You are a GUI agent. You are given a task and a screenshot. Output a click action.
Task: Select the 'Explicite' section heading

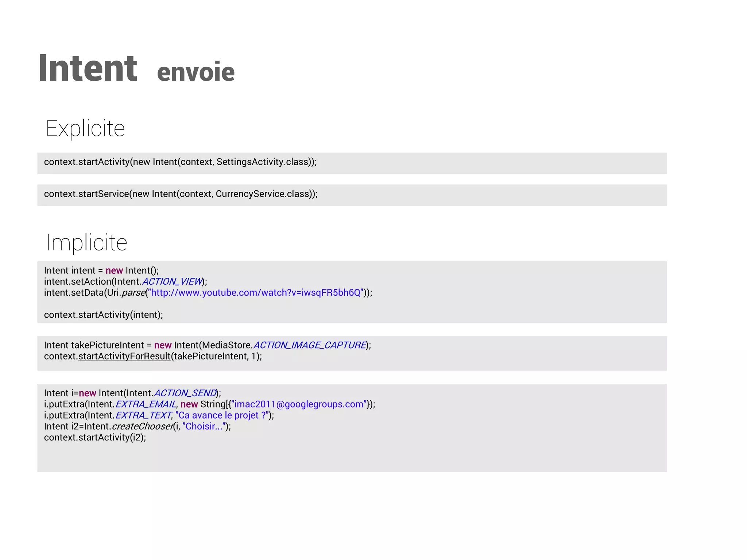pos(85,128)
